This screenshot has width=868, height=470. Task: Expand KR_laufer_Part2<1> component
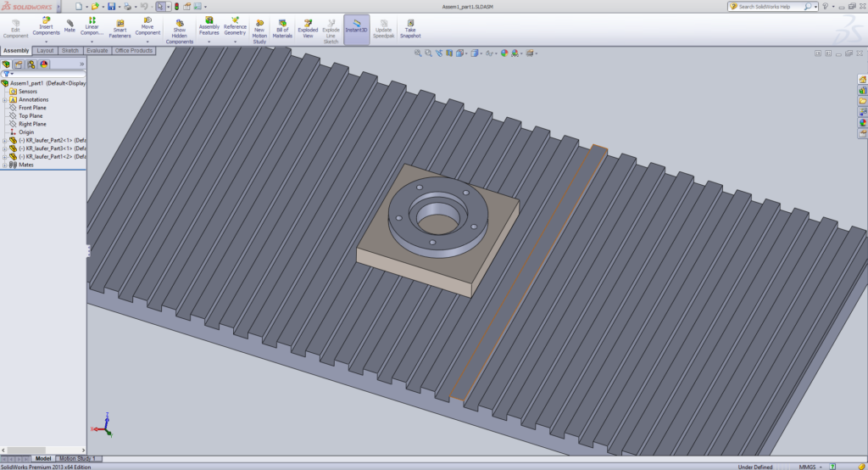(x=5, y=141)
